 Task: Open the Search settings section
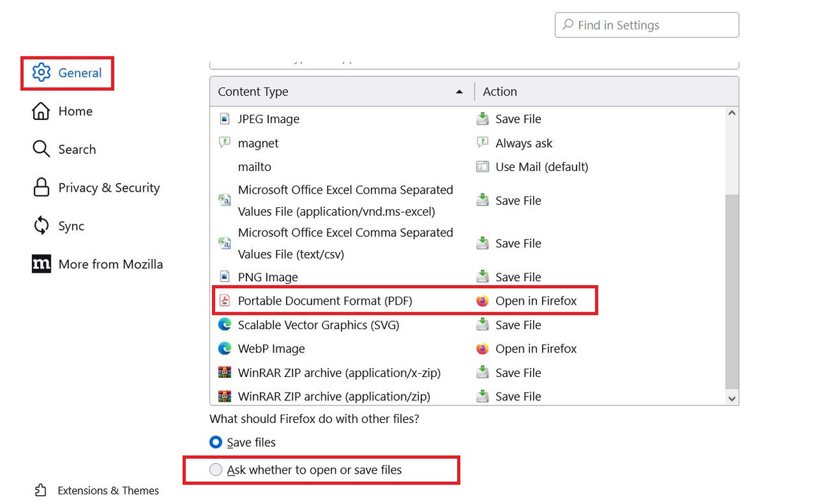click(77, 149)
